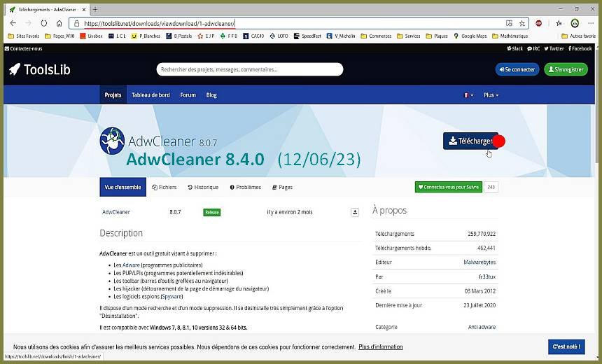Open the Livebox bookmark
The image size is (602, 364).
point(92,36)
